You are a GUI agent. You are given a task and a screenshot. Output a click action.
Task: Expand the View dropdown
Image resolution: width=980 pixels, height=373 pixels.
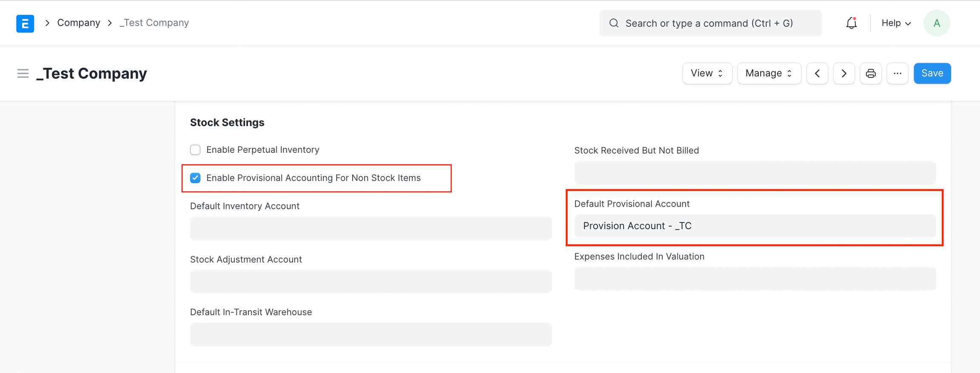tap(707, 74)
